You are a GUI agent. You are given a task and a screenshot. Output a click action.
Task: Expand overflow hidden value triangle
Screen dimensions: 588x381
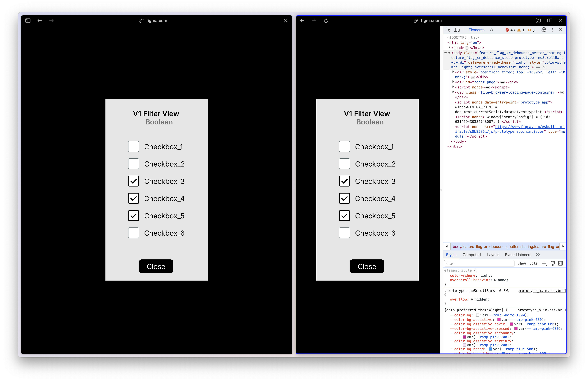tap(472, 299)
